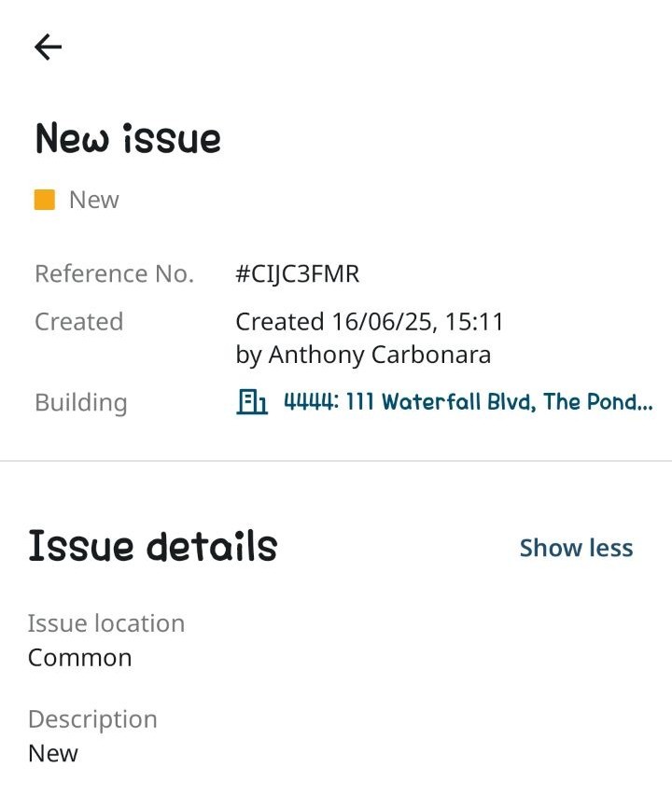Click the Description value New
Screen dimensions: 672x809
click(x=53, y=753)
